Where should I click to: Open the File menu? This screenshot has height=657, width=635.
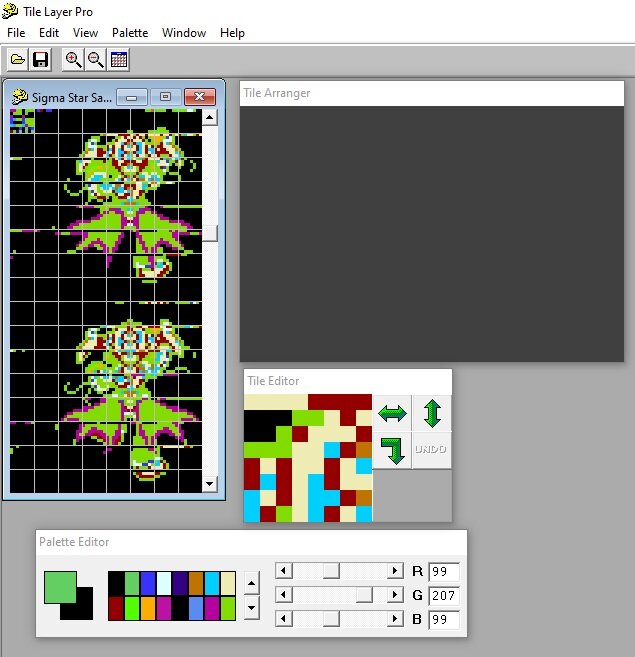pyautogui.click(x=16, y=33)
